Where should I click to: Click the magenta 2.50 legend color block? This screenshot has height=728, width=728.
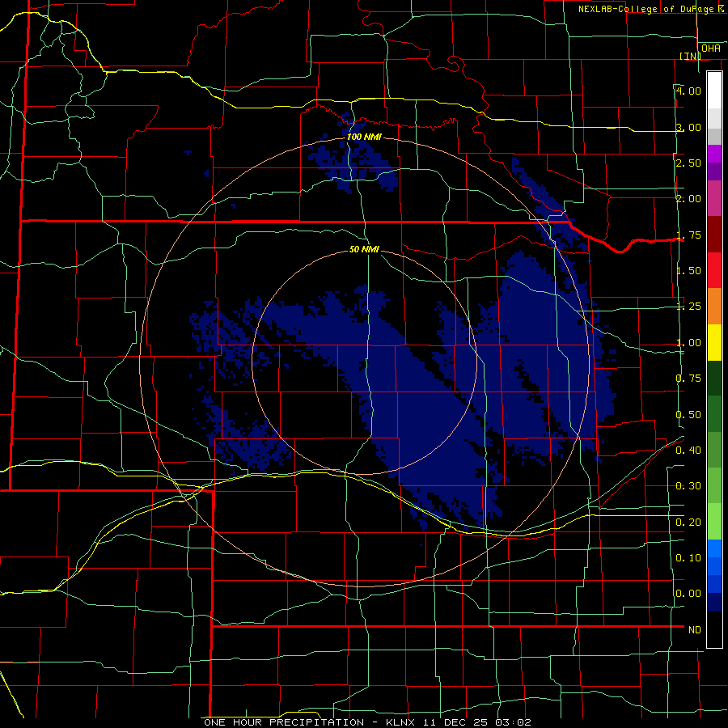point(714,154)
